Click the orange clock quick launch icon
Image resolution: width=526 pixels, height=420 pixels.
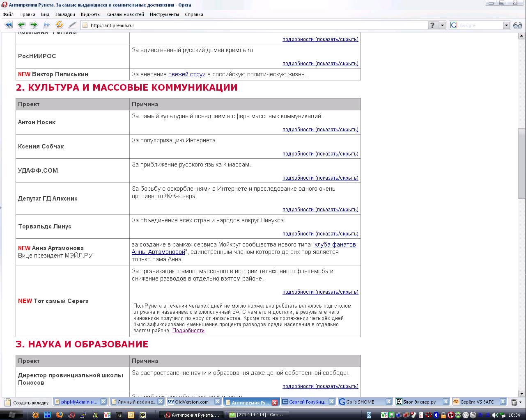click(131, 415)
